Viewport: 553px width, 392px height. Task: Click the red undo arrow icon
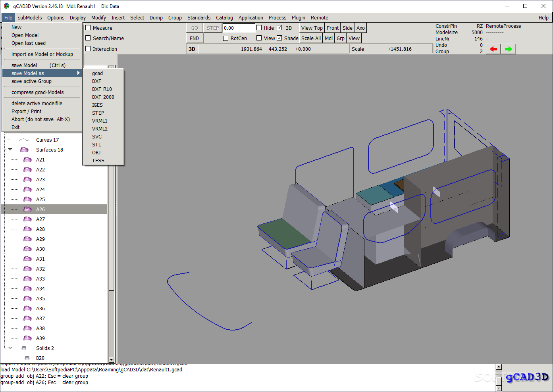[x=493, y=49]
